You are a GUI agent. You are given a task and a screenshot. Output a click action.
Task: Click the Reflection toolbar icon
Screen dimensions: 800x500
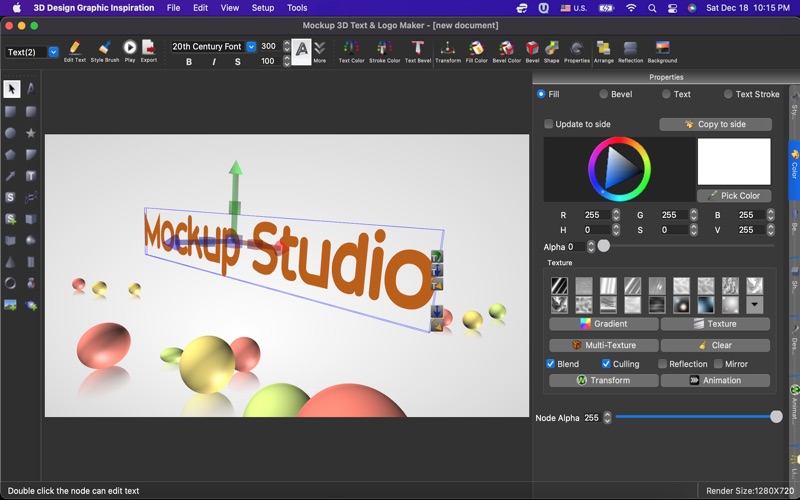pos(631,52)
